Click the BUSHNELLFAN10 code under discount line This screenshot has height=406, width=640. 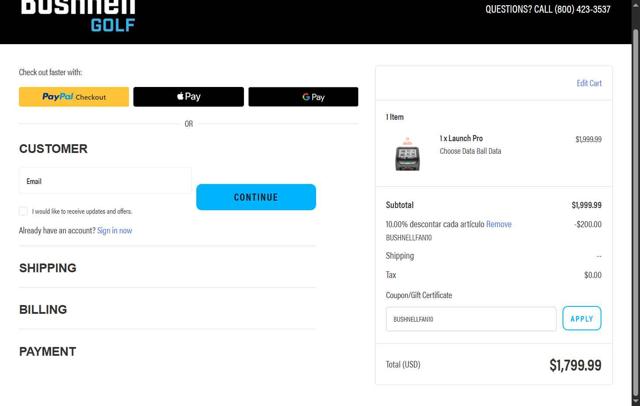click(409, 237)
